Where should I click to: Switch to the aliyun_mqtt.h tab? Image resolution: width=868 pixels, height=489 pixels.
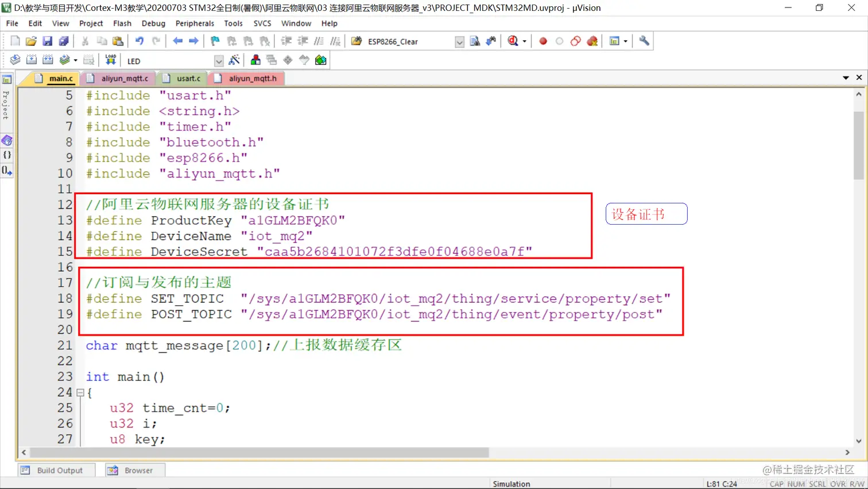click(x=247, y=78)
